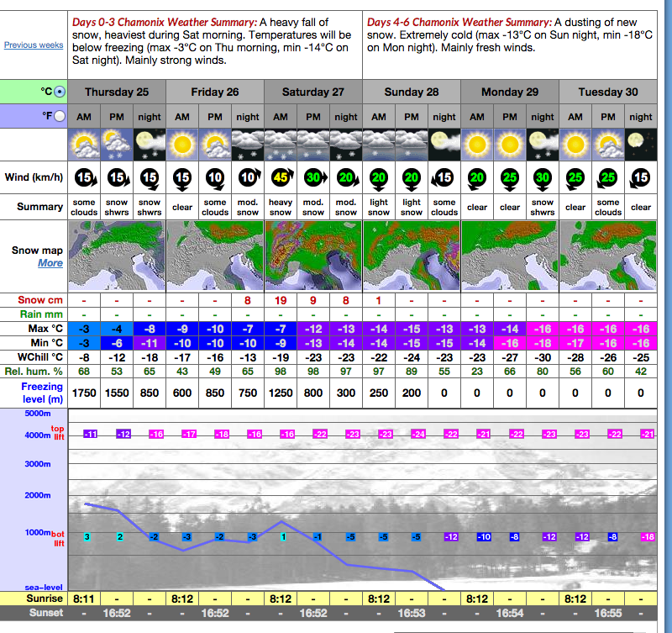Click the Days 4-6 Chamonix Weather Summary heading

[x=459, y=23]
